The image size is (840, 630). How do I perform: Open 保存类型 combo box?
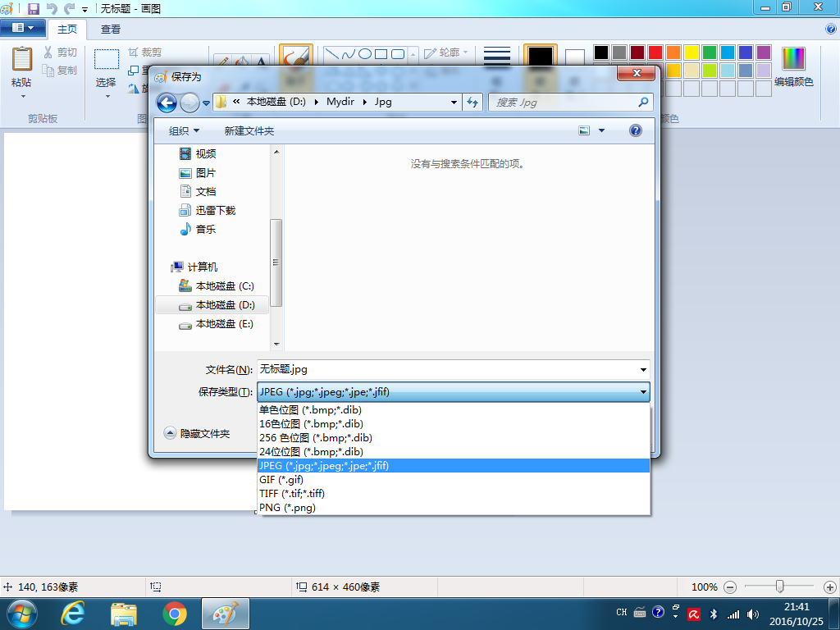pyautogui.click(x=453, y=392)
